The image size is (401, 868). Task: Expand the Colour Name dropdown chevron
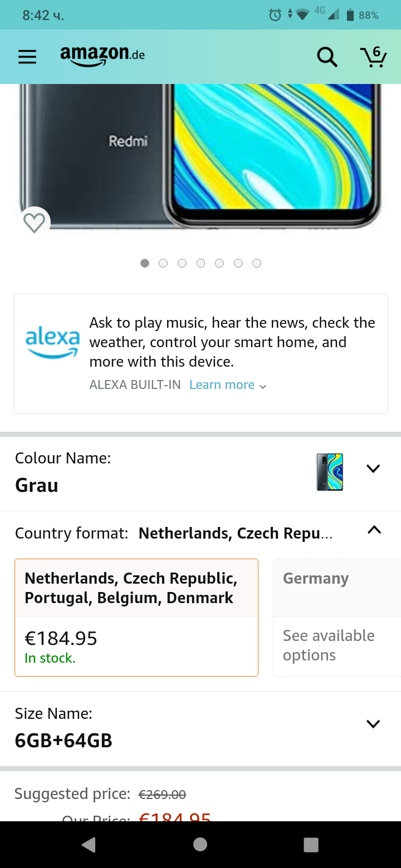[x=373, y=468]
